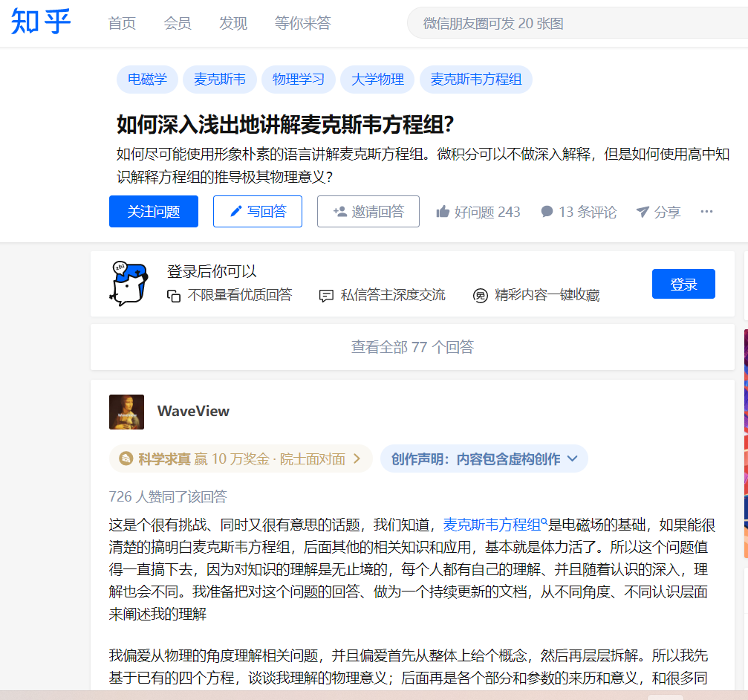Viewport: 748px width, 700px height.
Task: Click the blue 登录 button
Action: pyautogui.click(x=683, y=284)
